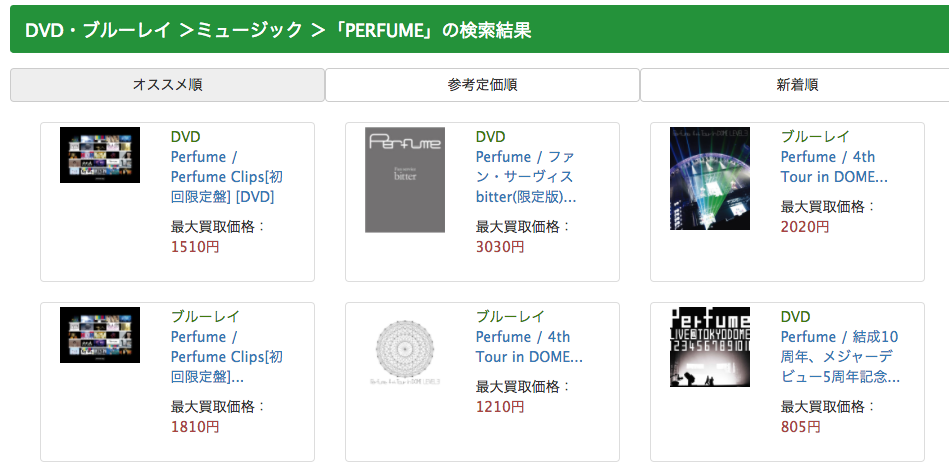Click the gray bitter cover thumbnail
The height and width of the screenshot is (469, 949).
click(x=405, y=180)
